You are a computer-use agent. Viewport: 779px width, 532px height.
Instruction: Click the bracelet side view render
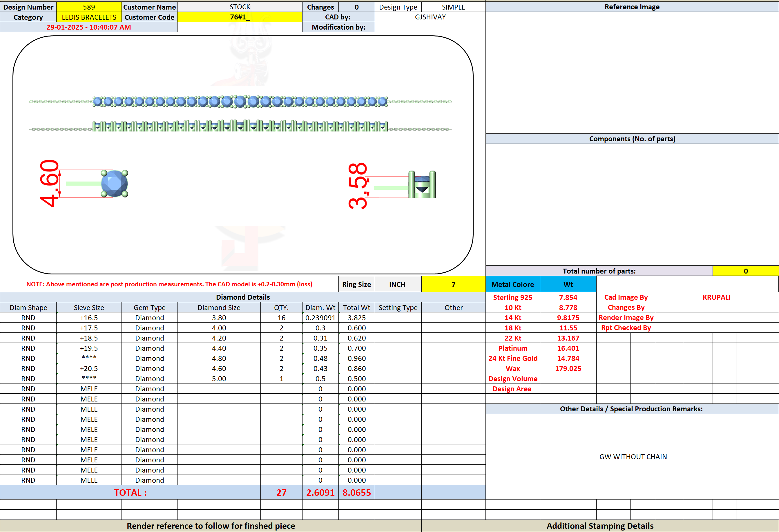point(240,126)
